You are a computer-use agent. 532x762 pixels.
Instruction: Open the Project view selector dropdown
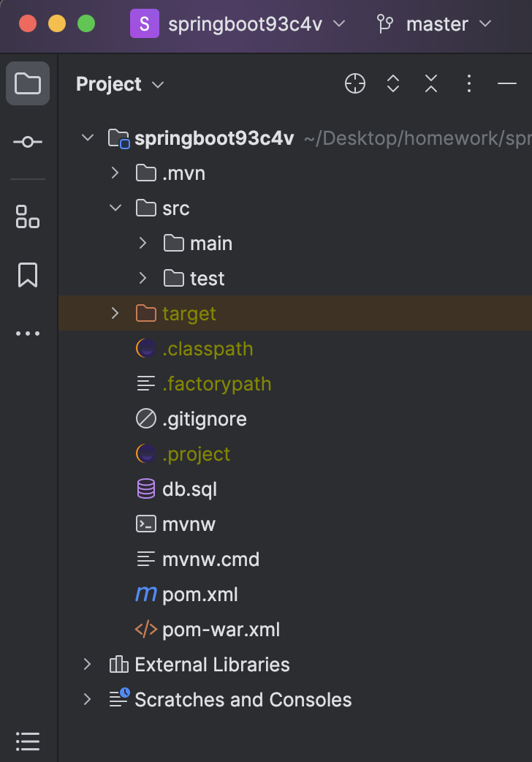120,84
